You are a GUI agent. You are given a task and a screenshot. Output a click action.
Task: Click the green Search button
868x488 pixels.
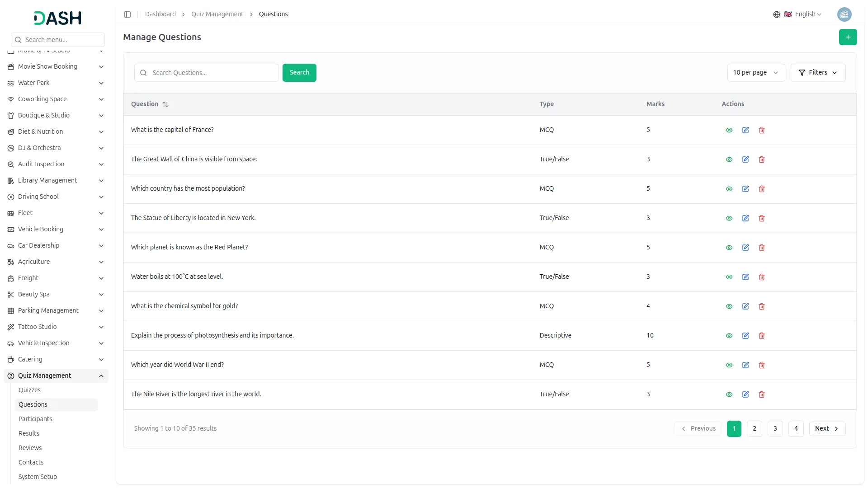299,73
